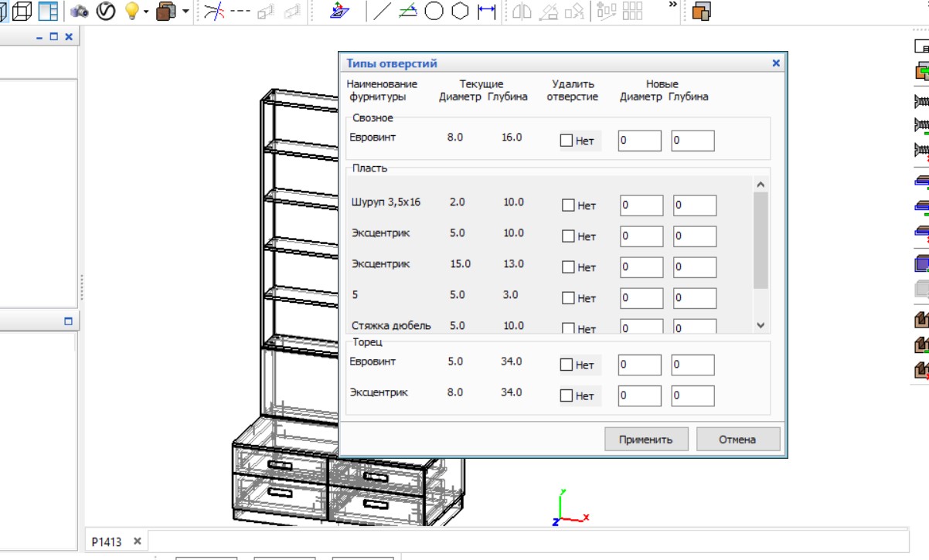Screen dimensions: 929x560
Task: Enable delete checkbox for Торец Эксцентрик
Action: [x=567, y=396]
